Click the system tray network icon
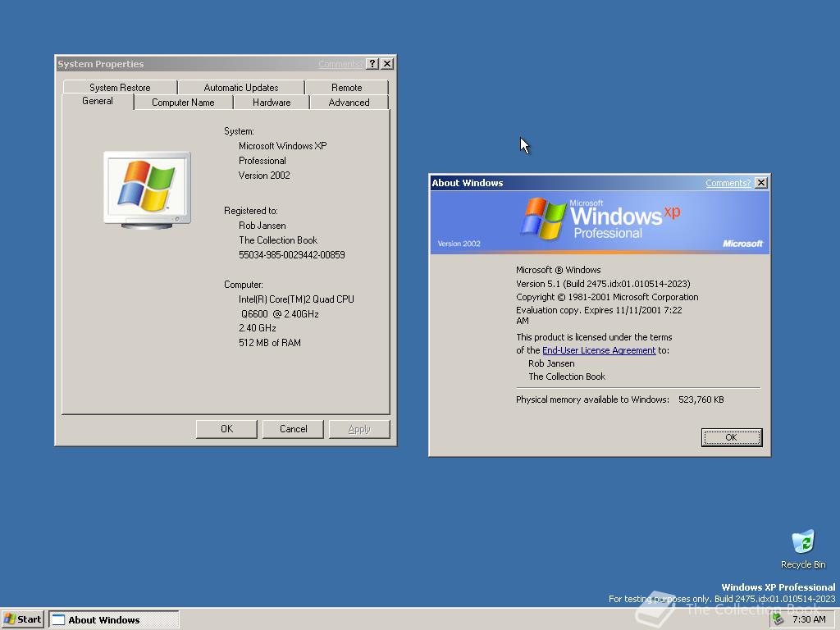The width and height of the screenshot is (840, 630). [x=778, y=619]
